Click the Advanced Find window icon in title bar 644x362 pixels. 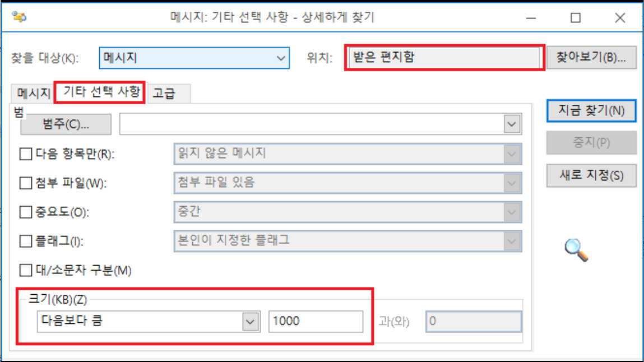coord(19,17)
